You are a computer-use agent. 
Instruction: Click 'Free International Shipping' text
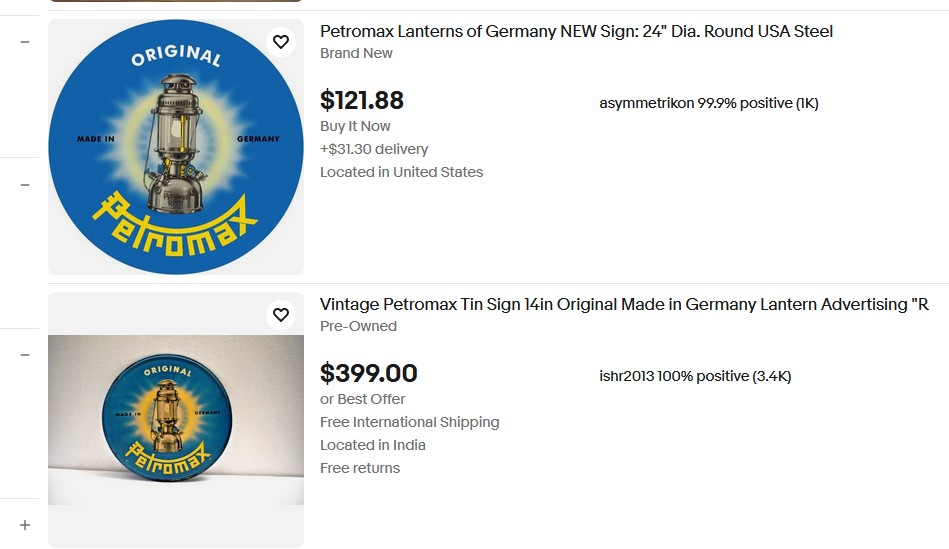409,422
